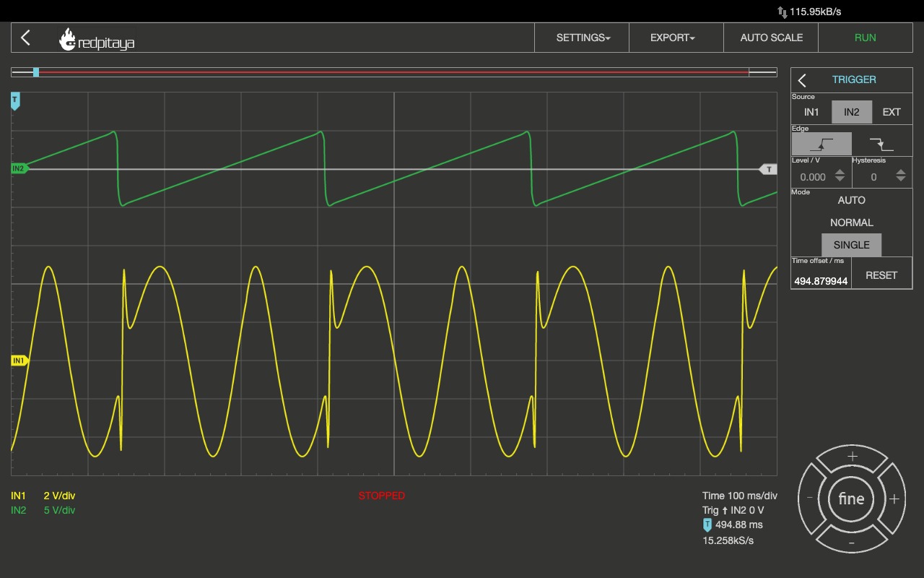Click the blue handle on the buffer overview bar
Viewport: 924px width, 578px height.
(36, 72)
